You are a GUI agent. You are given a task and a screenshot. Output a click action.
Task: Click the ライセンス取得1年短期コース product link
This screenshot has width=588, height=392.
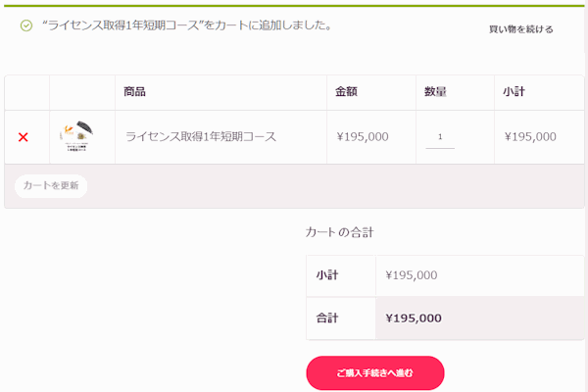201,136
